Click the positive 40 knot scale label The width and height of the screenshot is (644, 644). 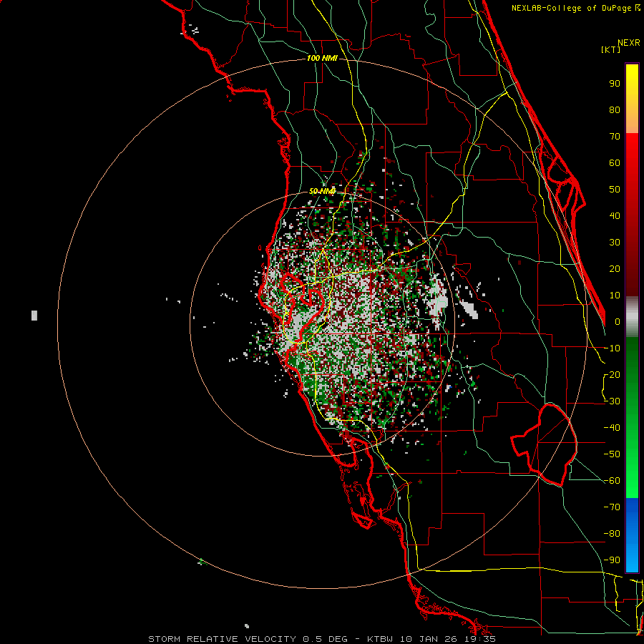tap(615, 215)
